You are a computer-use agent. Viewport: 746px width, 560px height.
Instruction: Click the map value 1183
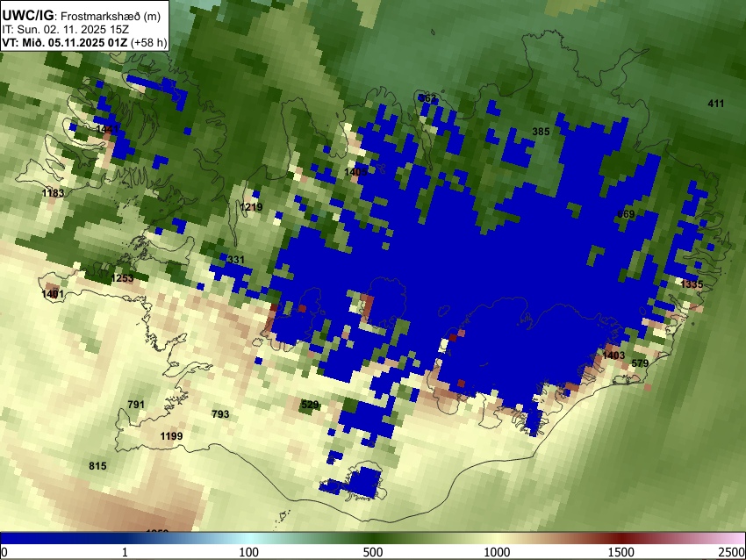point(53,193)
